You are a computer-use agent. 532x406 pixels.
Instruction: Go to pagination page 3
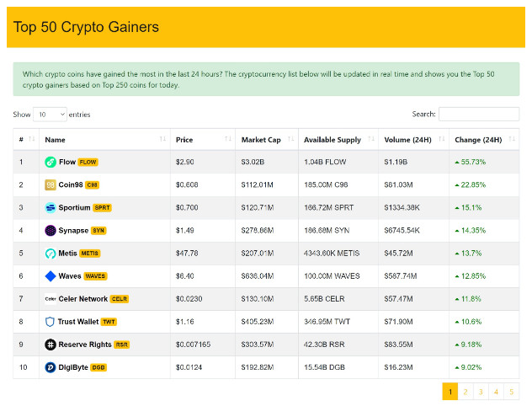[x=481, y=392]
